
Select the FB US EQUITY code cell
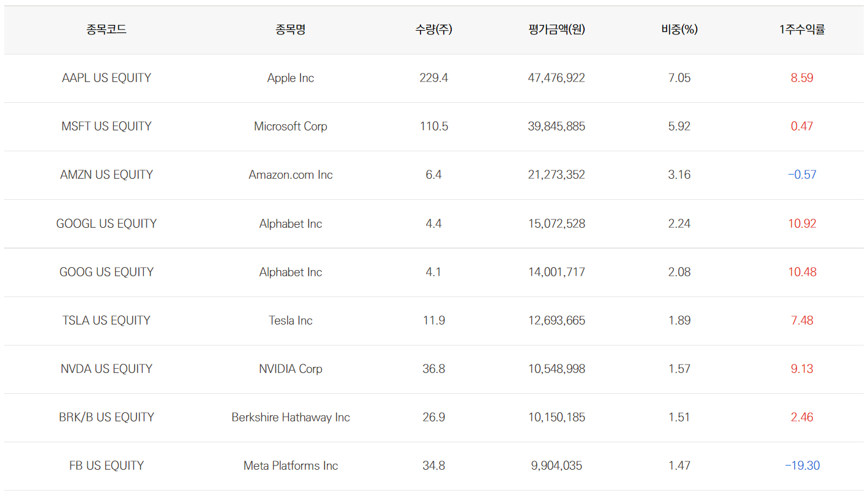pyautogui.click(x=107, y=466)
